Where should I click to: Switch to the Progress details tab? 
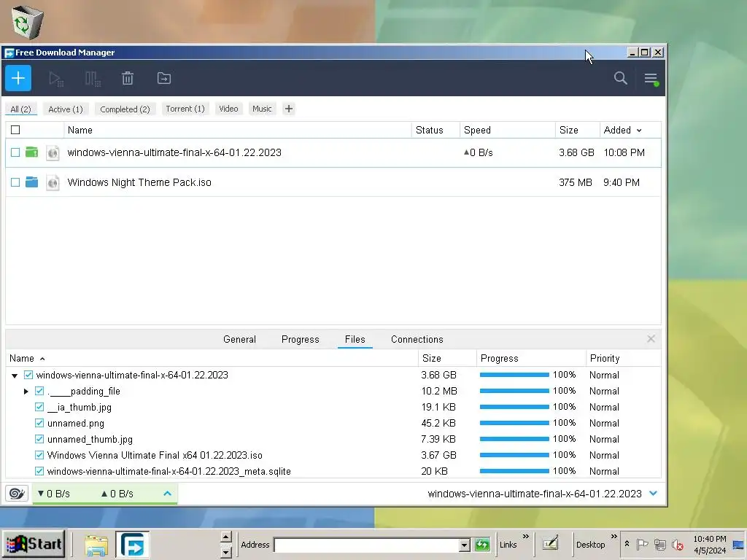(x=300, y=339)
